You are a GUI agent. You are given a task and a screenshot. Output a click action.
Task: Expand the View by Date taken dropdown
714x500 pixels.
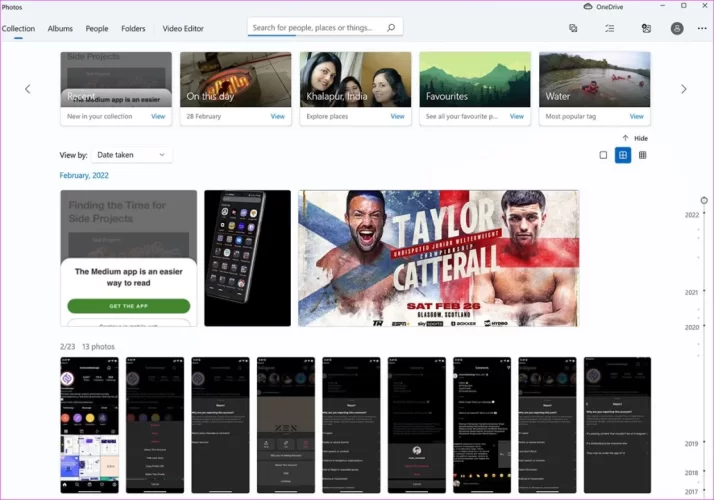pyautogui.click(x=131, y=155)
